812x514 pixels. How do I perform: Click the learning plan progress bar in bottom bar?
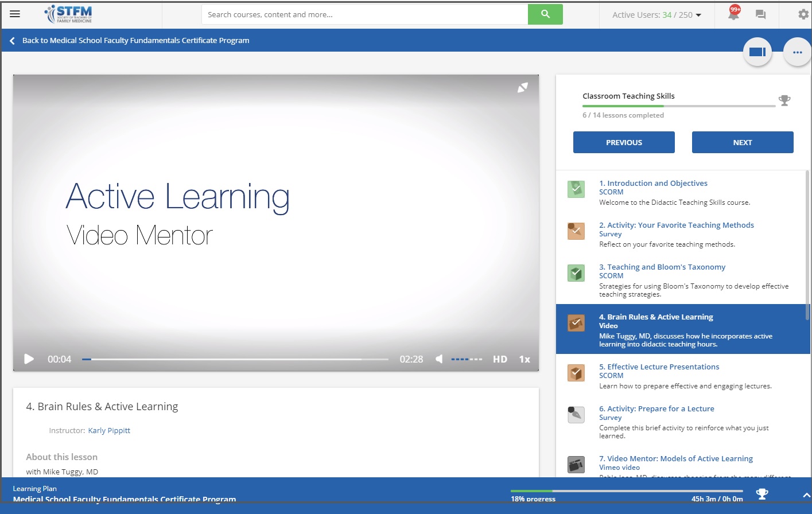627,491
